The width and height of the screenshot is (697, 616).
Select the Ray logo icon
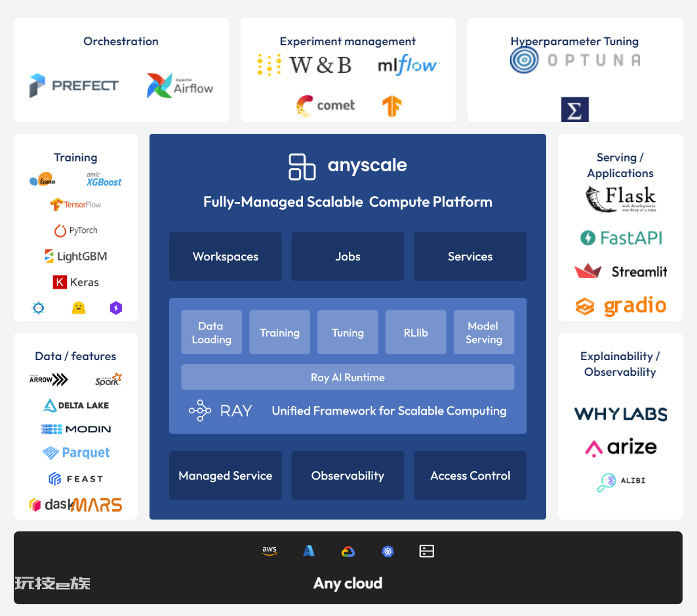coord(199,411)
